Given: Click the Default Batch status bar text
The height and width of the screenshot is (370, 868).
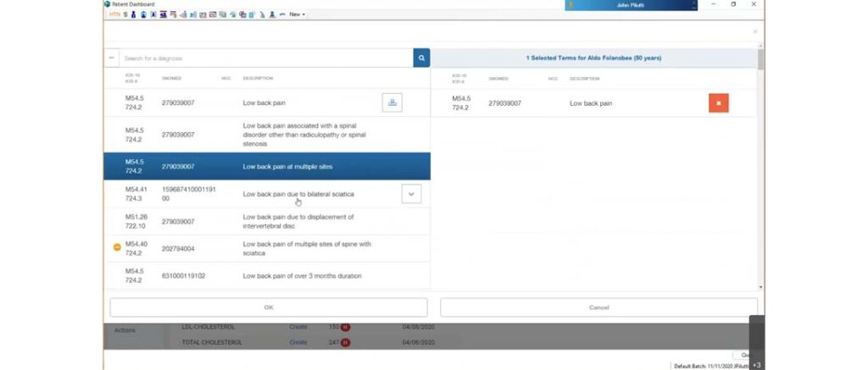Looking at the screenshot, I should click(x=711, y=366).
